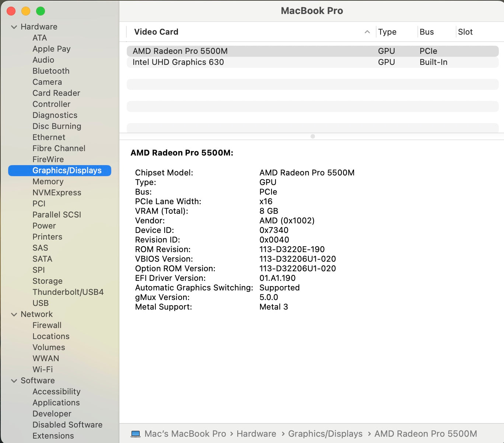Click the Bus column header
This screenshot has width=504, height=443.
[x=426, y=32]
